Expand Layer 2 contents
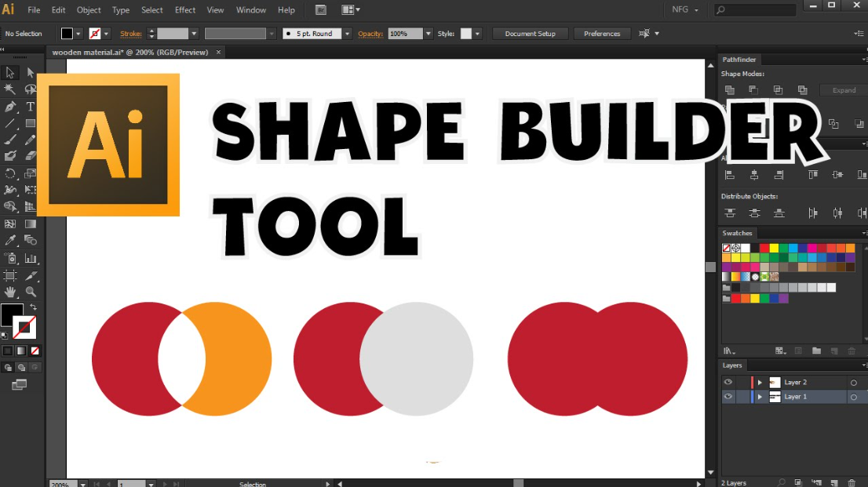Viewport: 868px width, 487px height. pos(760,383)
